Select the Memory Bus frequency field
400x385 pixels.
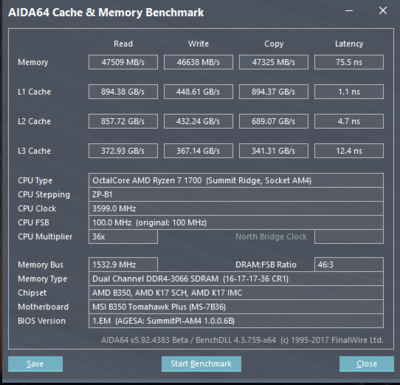point(123,265)
